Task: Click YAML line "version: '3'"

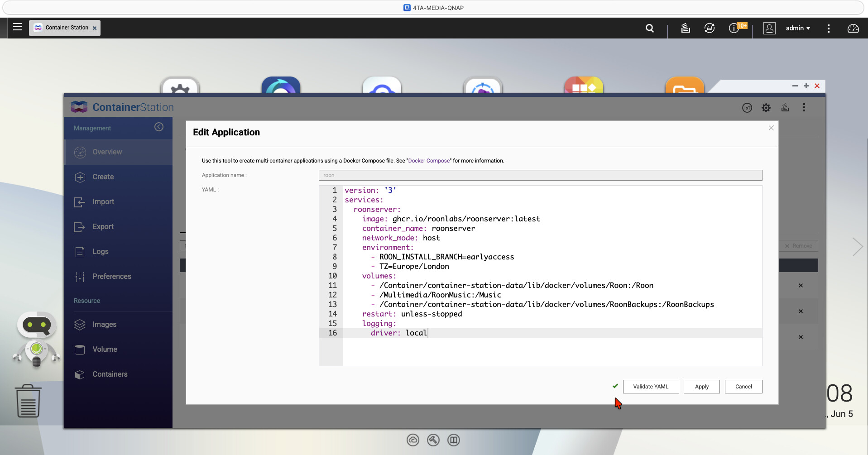Action: click(x=370, y=191)
